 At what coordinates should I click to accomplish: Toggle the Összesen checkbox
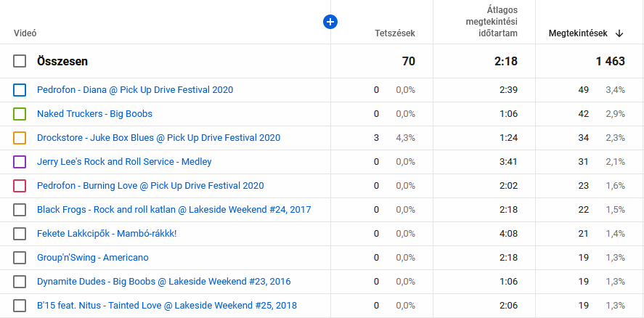[x=20, y=62]
